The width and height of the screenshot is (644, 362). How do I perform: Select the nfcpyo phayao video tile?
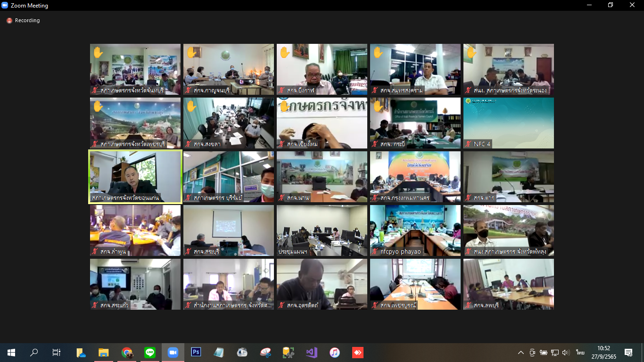pos(415,230)
